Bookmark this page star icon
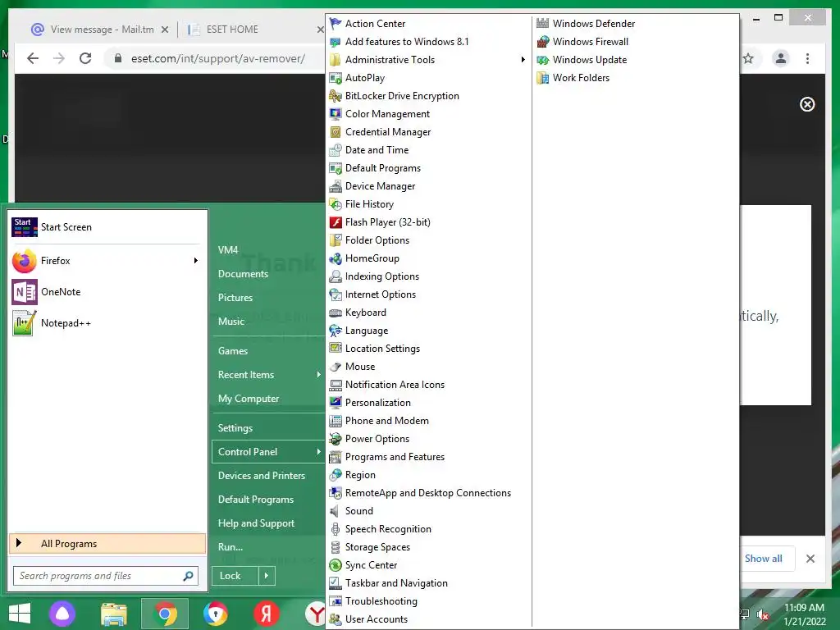 (748, 58)
